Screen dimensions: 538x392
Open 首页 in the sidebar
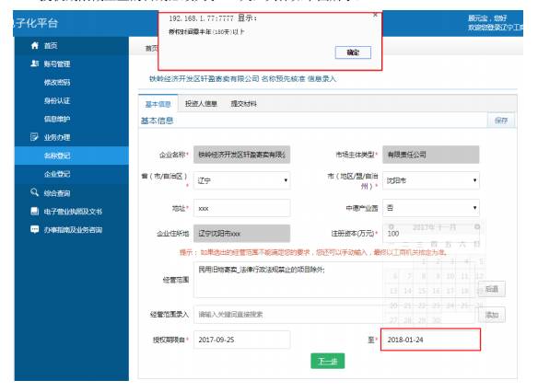click(x=51, y=46)
